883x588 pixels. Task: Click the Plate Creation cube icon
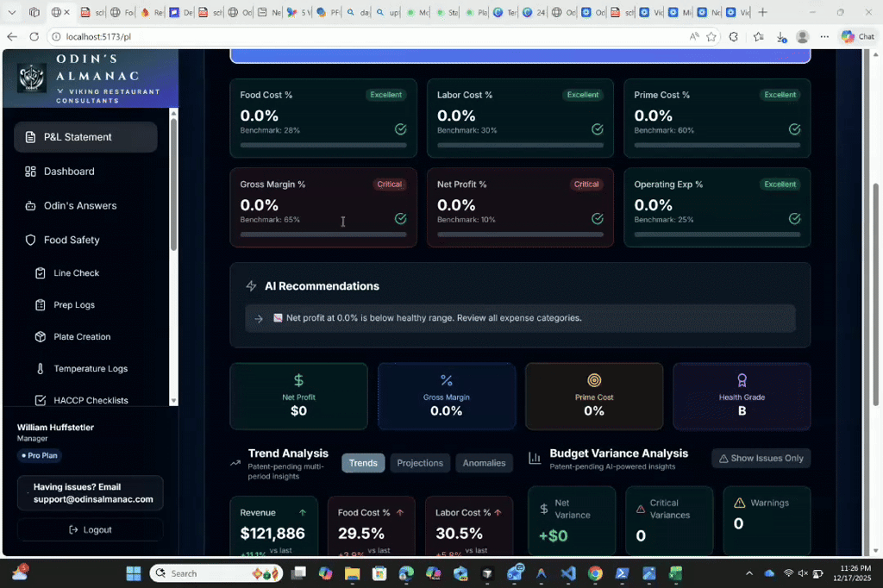[40, 337]
